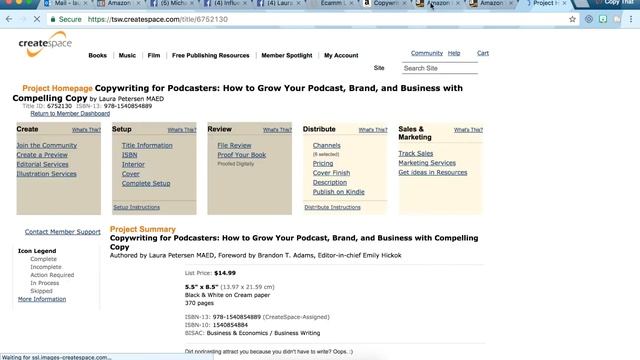Viewport: 640px width, 360px height.
Task: Open More Information in Icon Legend
Action: 42,299
